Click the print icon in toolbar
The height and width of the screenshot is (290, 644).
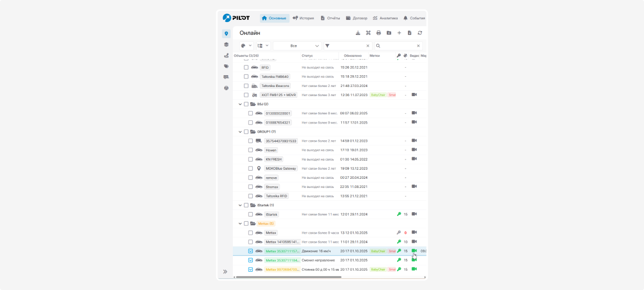click(378, 33)
